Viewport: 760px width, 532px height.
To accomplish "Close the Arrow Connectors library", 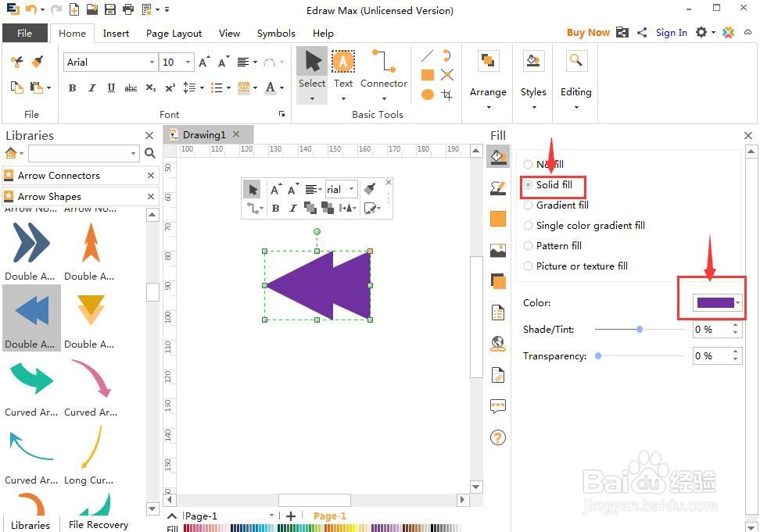I will pyautogui.click(x=151, y=175).
